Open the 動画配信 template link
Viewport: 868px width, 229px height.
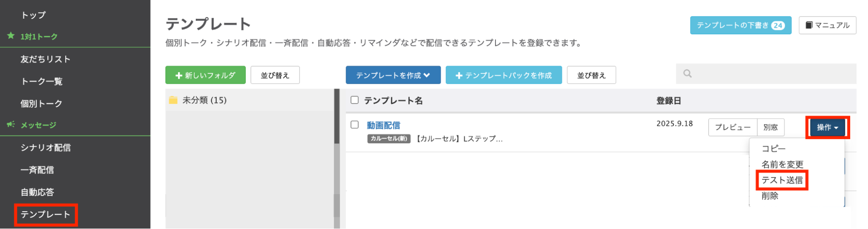click(x=383, y=125)
